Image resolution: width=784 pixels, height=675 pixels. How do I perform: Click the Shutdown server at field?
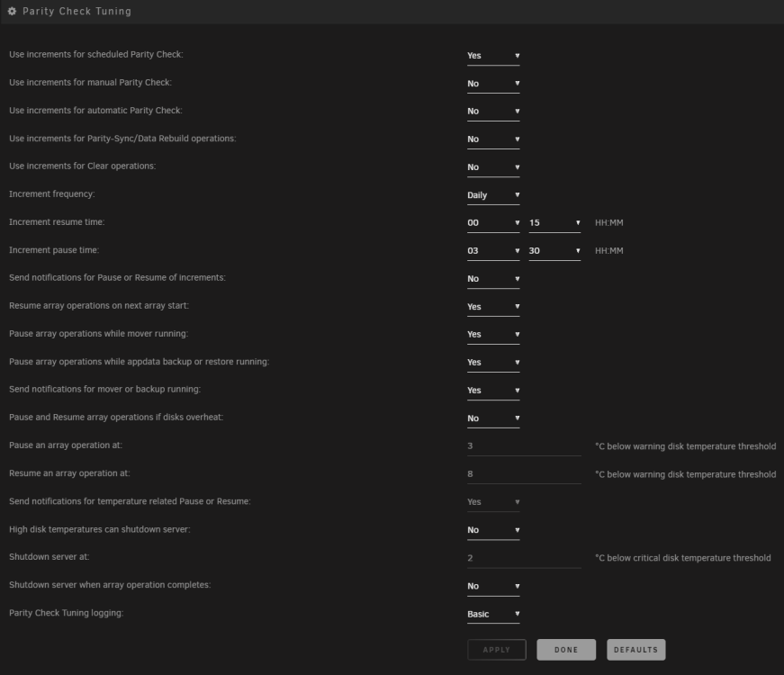tap(524, 558)
